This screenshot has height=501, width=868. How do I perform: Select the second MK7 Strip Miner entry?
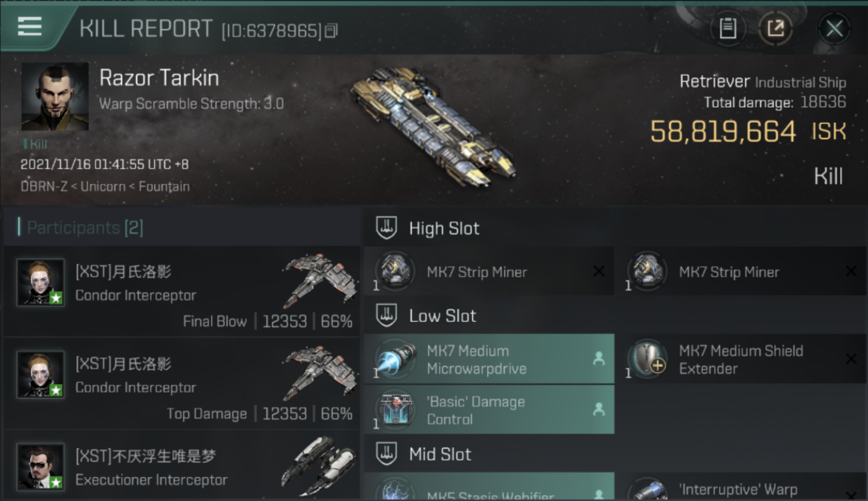point(740,271)
